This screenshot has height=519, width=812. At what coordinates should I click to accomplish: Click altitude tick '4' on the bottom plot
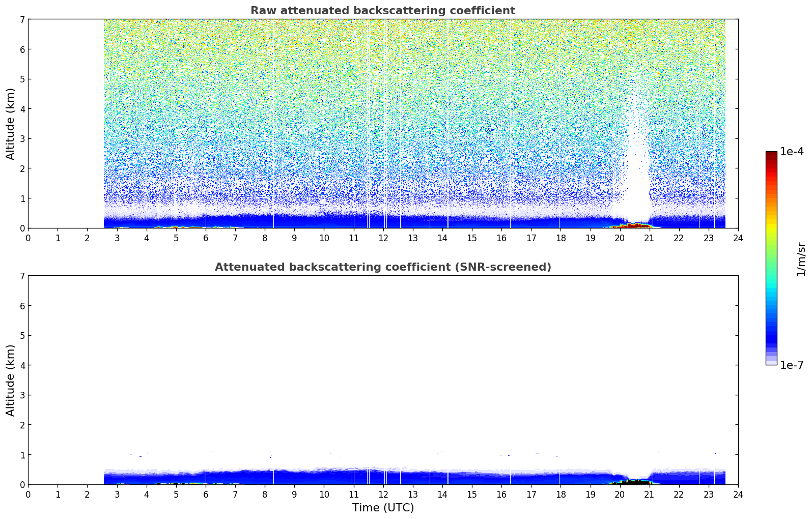(x=22, y=365)
